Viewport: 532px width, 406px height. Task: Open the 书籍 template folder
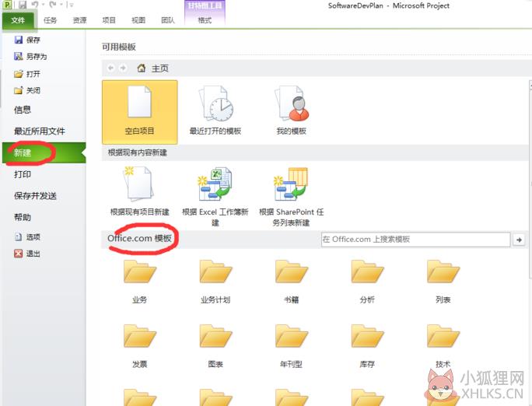click(x=292, y=282)
